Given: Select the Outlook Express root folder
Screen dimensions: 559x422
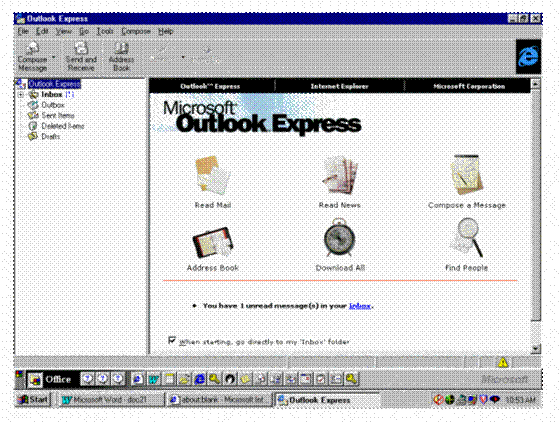Looking at the screenshot, I should point(54,84).
